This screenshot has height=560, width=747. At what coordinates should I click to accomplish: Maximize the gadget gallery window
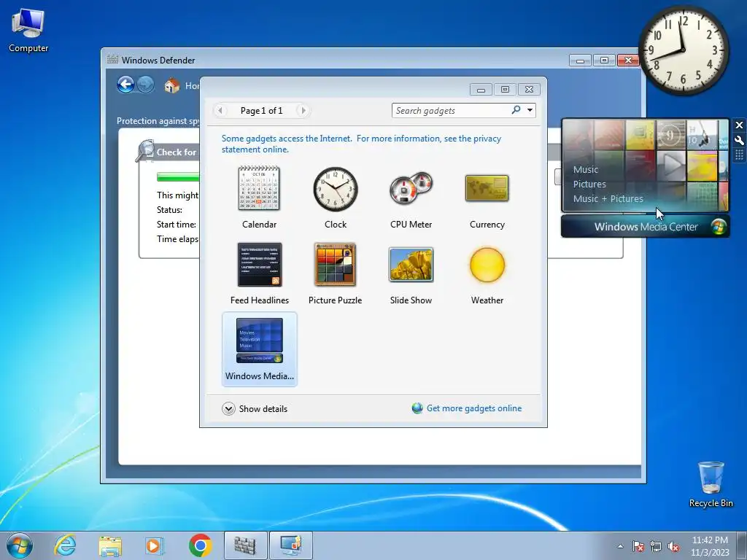tap(505, 90)
